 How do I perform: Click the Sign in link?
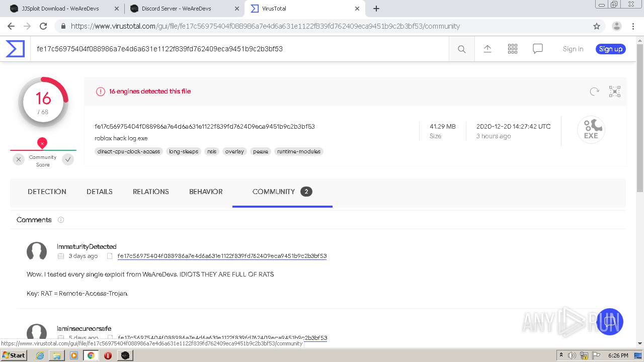coord(573,49)
